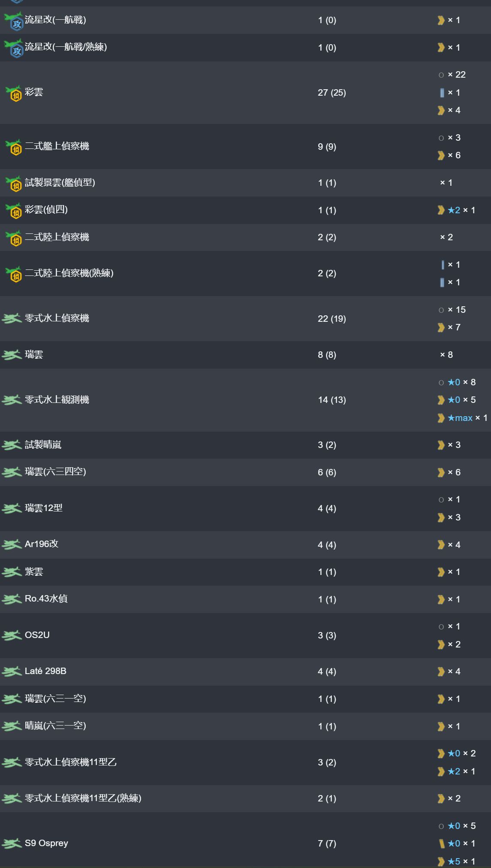This screenshot has height=868, width=491.
Task: Click the torpedo bomber icon beside 流星改(一航戦)
Action: pos(13,20)
